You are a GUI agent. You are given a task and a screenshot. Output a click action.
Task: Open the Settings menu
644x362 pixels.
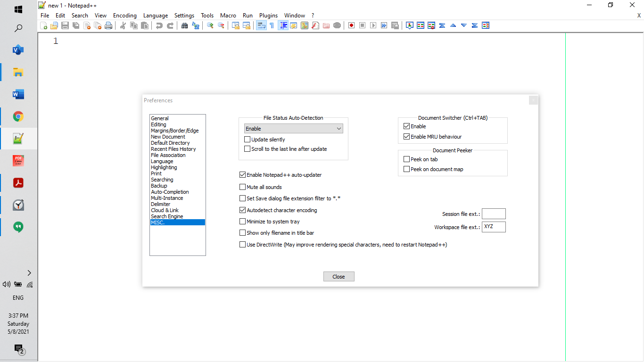184,16
